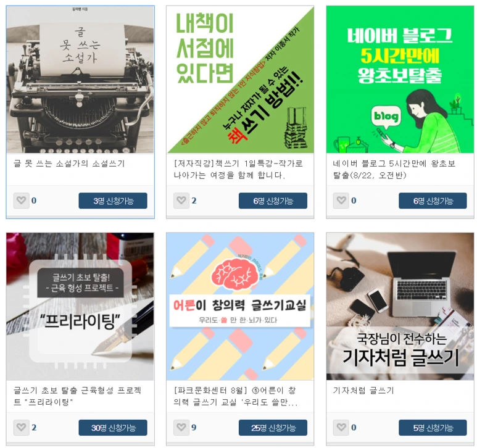Open the 프리라이팅 fountain pen thumbnail
The height and width of the screenshot is (448, 477).
click(x=80, y=307)
